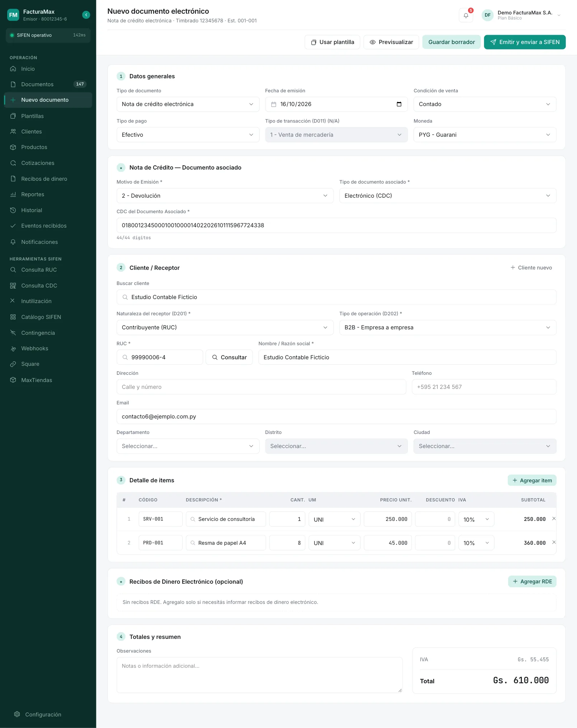This screenshot has width=577, height=728.
Task: Delete the Resma de papel A4 row
Action: (x=554, y=542)
